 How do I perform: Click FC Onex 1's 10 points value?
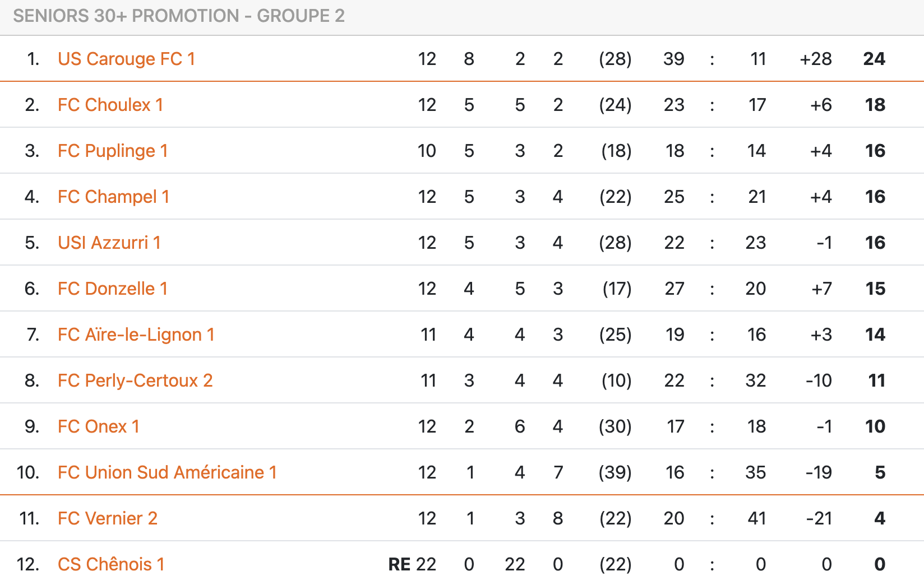pos(875,426)
